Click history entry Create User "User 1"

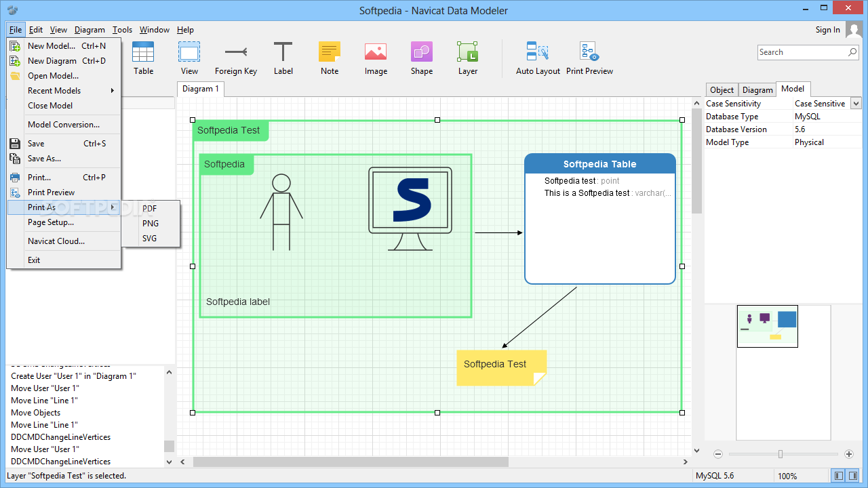coord(74,376)
